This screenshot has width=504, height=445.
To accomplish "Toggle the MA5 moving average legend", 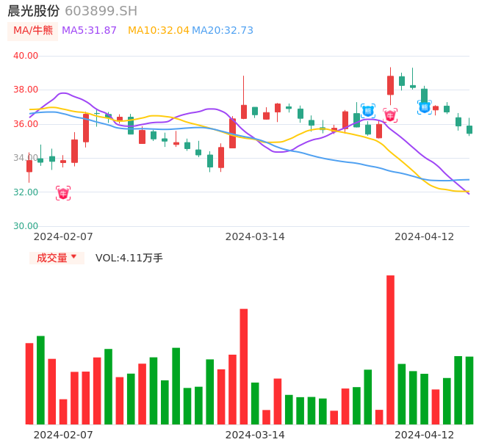I will click(89, 31).
